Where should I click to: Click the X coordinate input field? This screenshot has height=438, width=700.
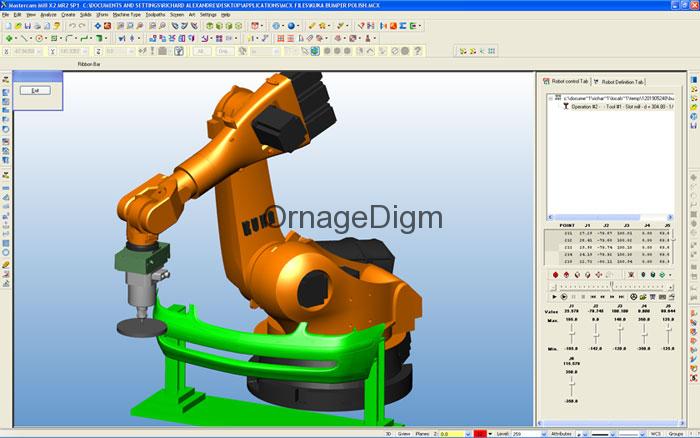(26, 51)
